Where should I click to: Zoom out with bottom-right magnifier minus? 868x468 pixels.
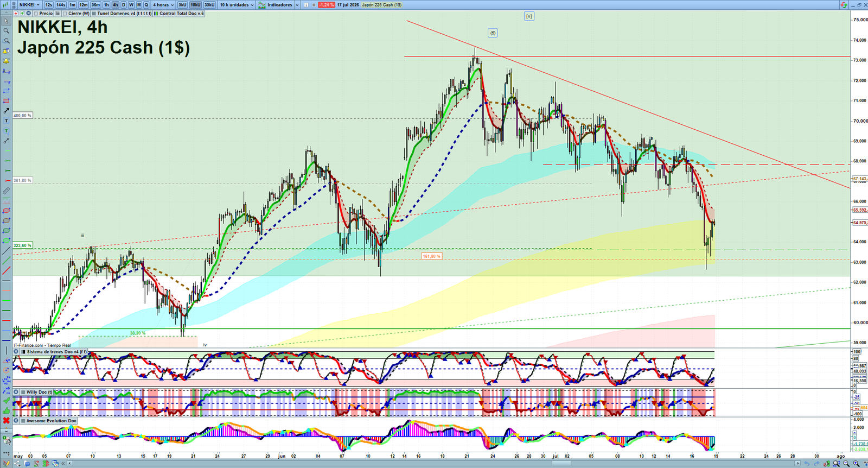[846, 463]
